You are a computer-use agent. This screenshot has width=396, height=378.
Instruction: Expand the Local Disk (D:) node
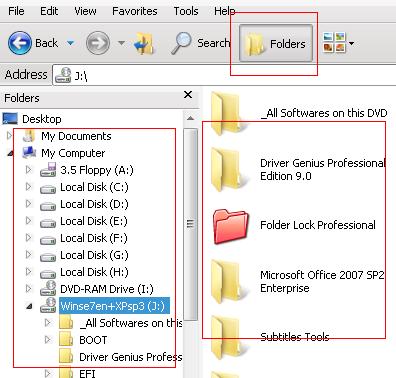[x=29, y=204]
